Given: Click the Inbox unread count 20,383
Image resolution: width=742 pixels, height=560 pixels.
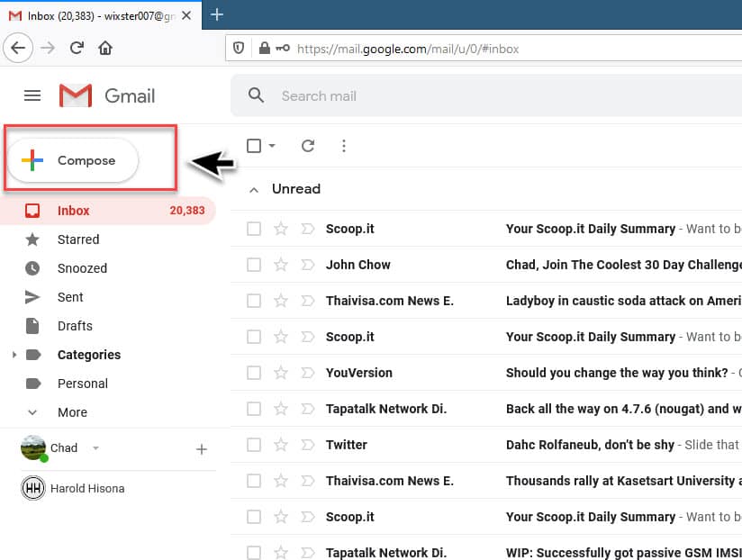Looking at the screenshot, I should (x=187, y=211).
